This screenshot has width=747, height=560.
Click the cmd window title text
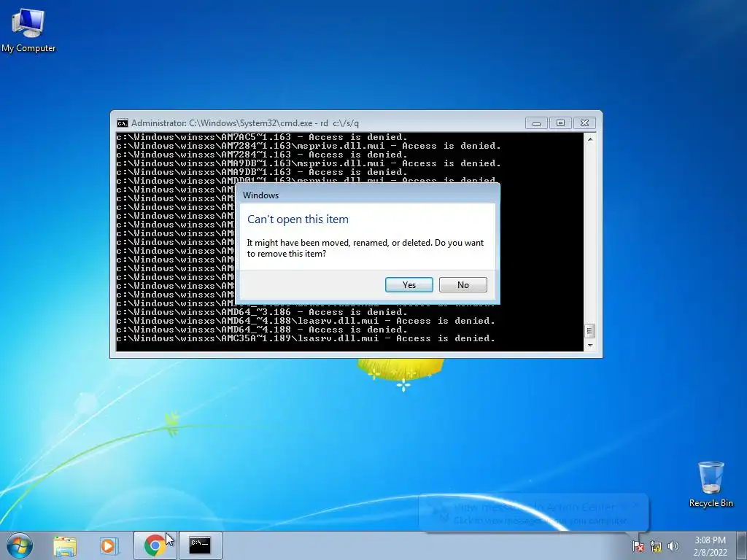point(245,123)
